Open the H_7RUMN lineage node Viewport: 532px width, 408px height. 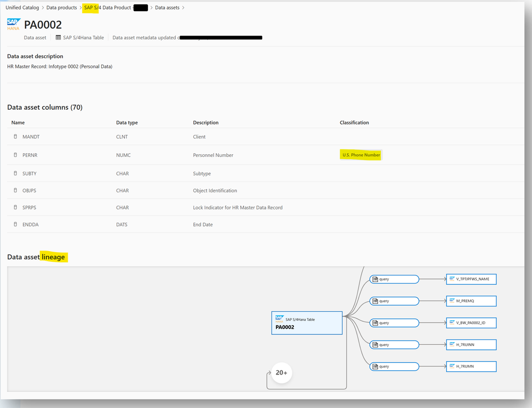pos(471,367)
